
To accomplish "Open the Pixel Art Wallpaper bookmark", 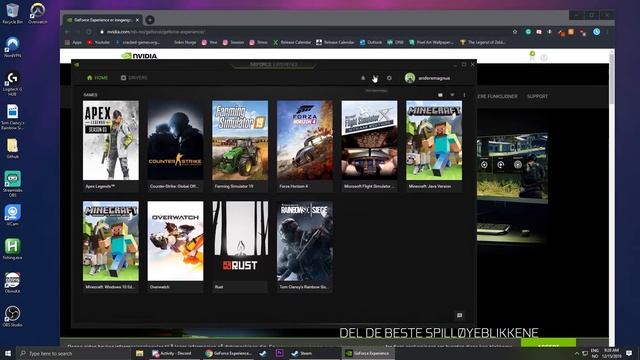I will coord(431,42).
